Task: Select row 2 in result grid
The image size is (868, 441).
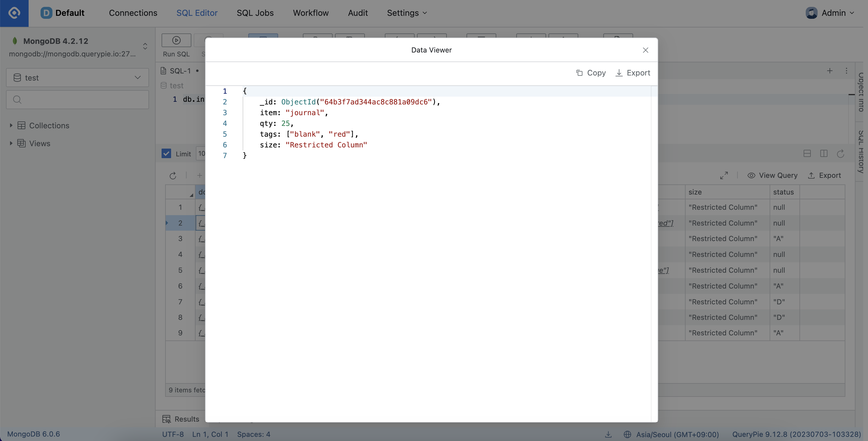Action: click(180, 223)
